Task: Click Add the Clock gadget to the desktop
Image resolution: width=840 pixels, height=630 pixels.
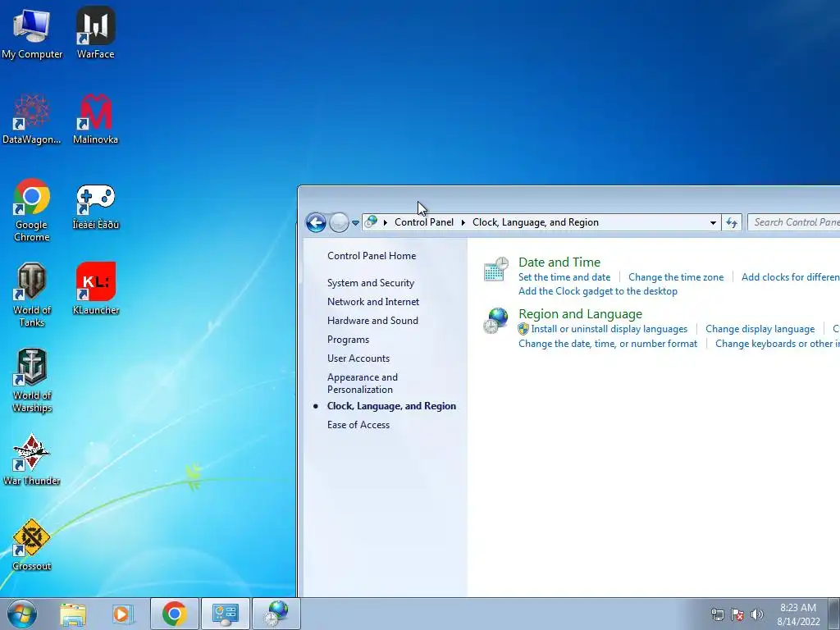Action: click(x=598, y=291)
